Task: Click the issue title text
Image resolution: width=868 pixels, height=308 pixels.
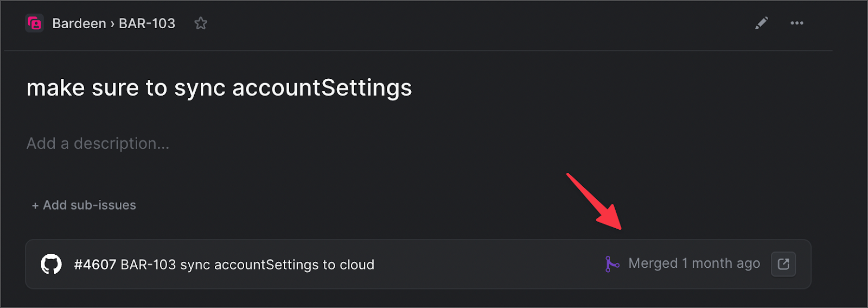Action: [219, 88]
